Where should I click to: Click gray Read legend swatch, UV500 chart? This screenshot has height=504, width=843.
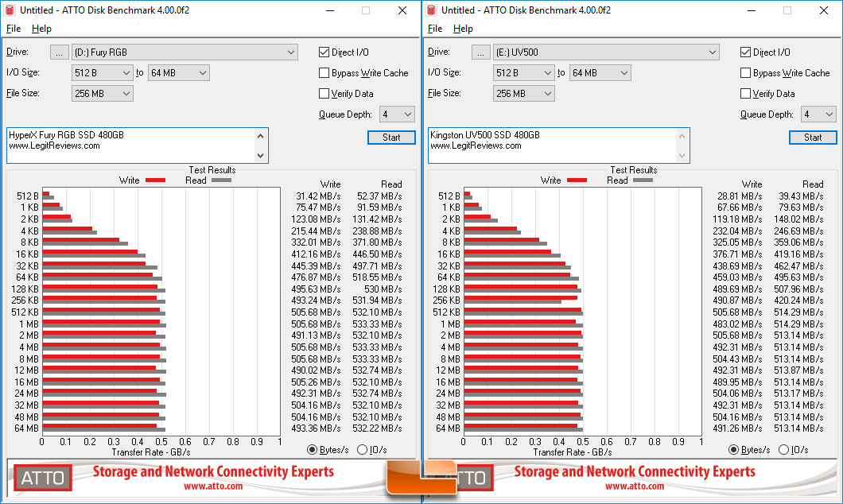point(643,180)
